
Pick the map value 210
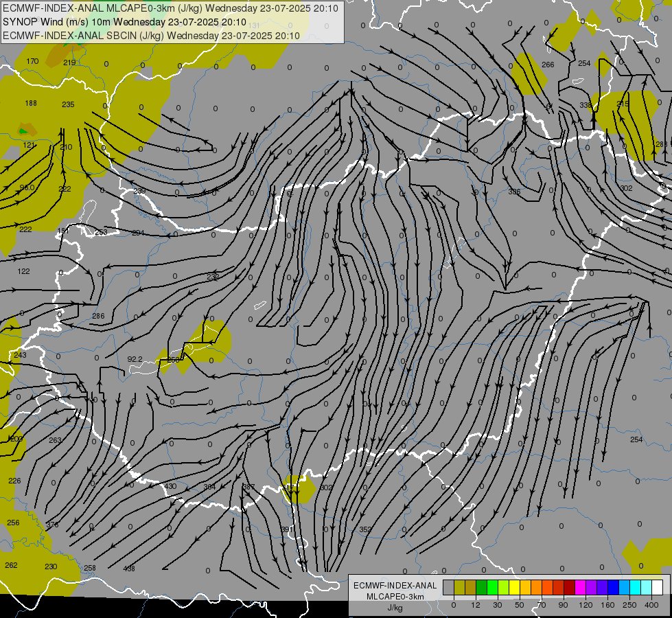[66, 147]
